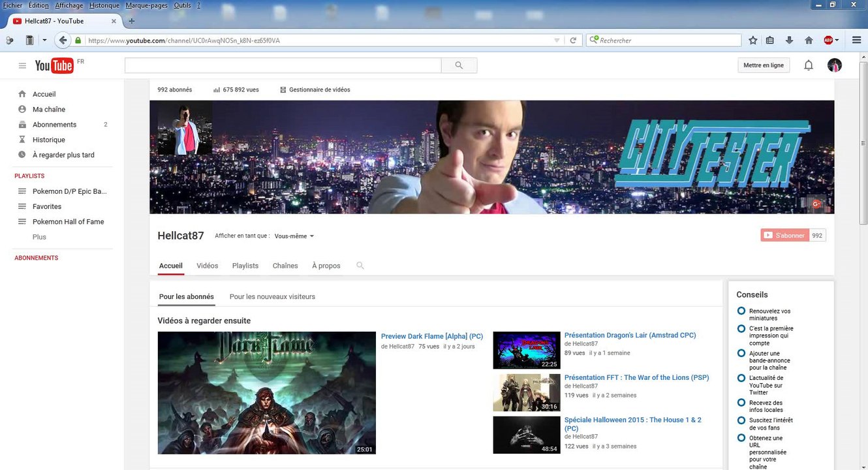Viewport: 868px width, 470px height.
Task: Select the Recevez des infos locales circle
Action: tap(741, 403)
